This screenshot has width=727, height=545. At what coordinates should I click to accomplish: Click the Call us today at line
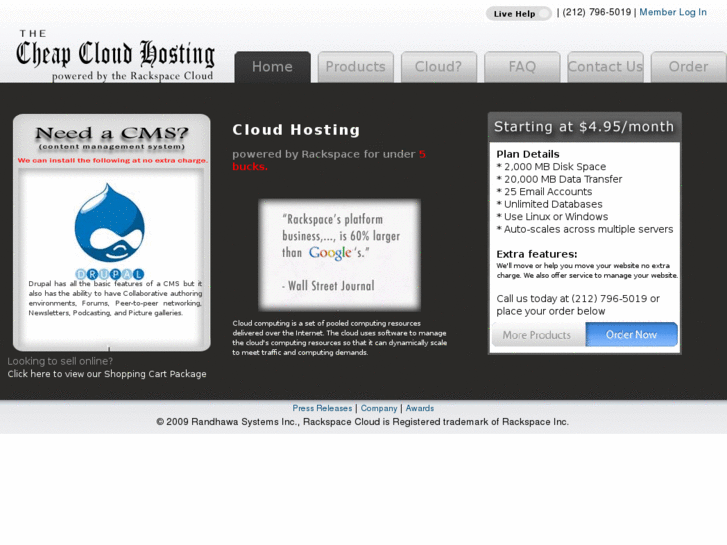[578, 305]
